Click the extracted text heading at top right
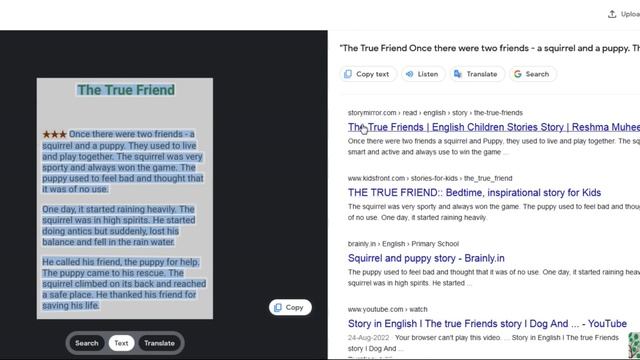640x360 pixels. [x=490, y=48]
